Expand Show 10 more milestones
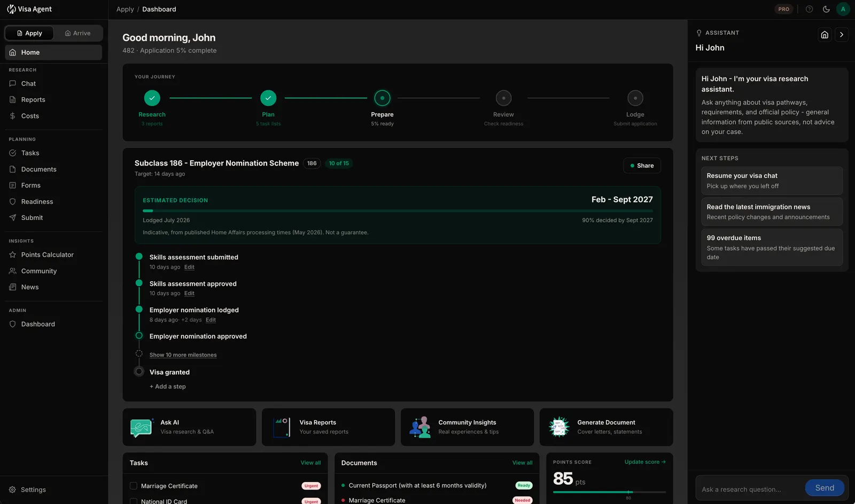Screen dimensions: 855x504 [x=183, y=355]
